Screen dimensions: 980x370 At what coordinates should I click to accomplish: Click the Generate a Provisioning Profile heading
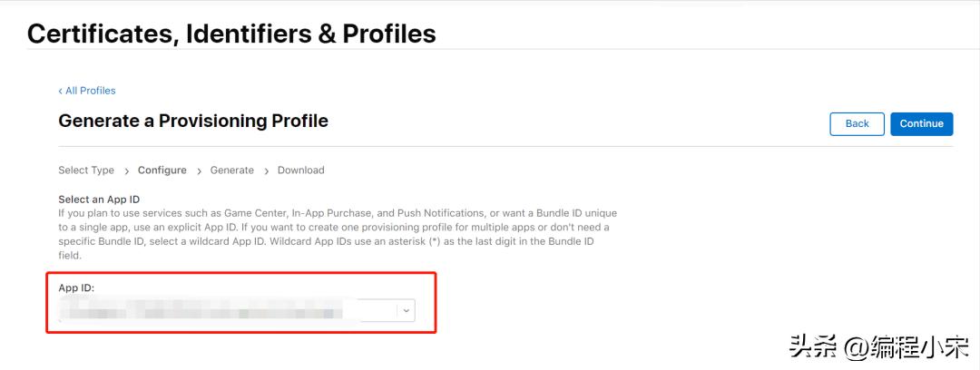point(193,121)
